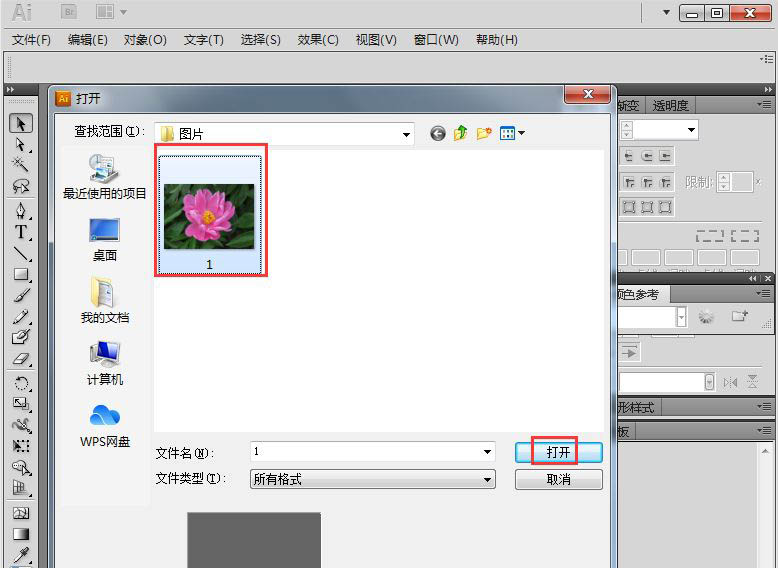Screen dimensions: 778x568
Task: Select the Direct Selection tool
Action: pyautogui.click(x=21, y=144)
